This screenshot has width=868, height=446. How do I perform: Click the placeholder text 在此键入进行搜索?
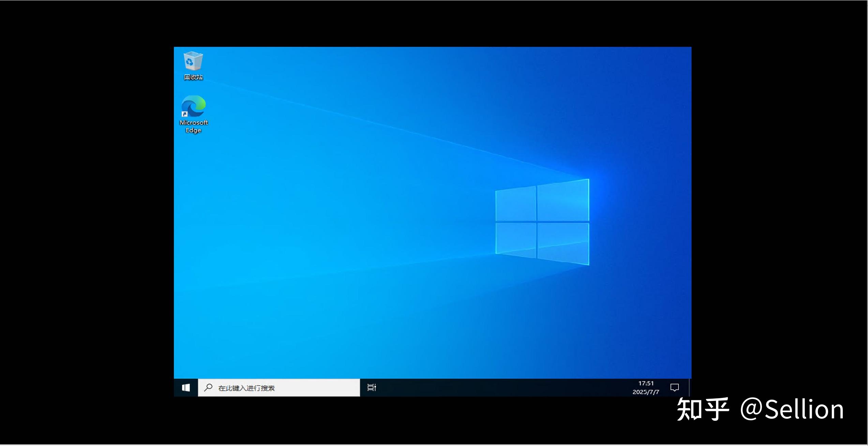coord(248,388)
